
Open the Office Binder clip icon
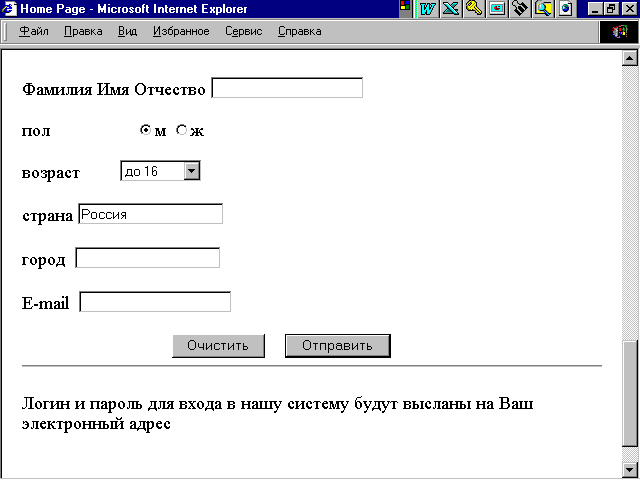[x=520, y=8]
